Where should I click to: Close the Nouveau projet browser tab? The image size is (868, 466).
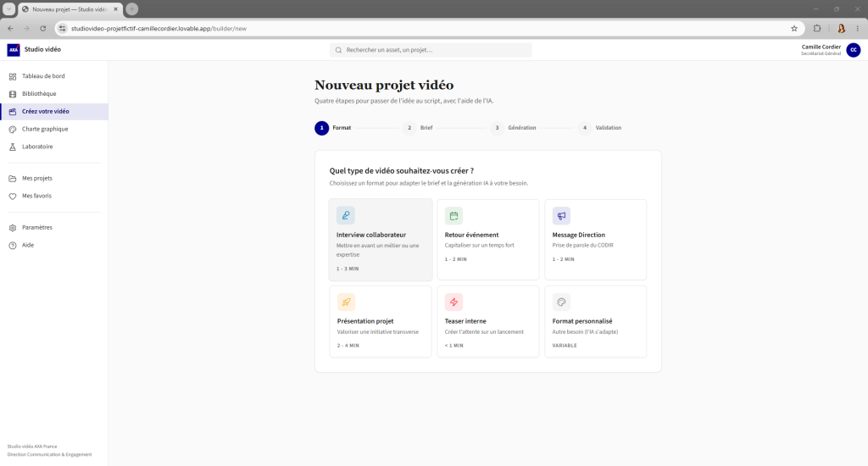115,9
